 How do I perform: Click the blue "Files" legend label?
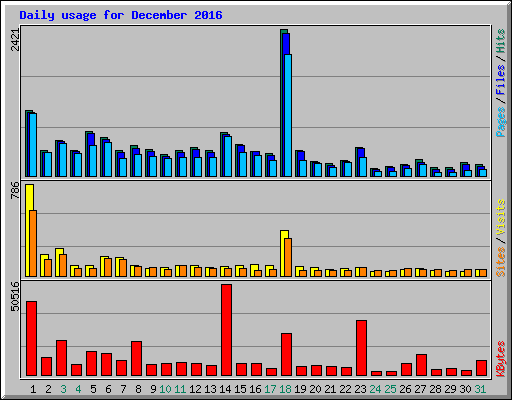tap(500, 80)
